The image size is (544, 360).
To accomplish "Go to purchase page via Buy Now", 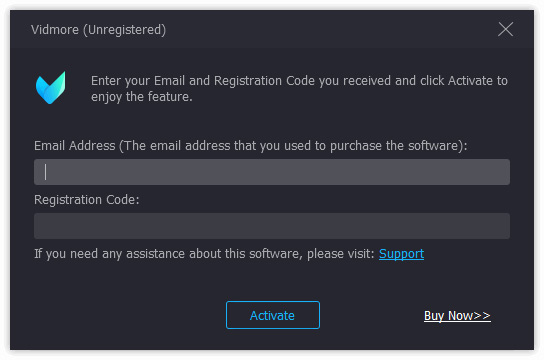I will tap(457, 316).
